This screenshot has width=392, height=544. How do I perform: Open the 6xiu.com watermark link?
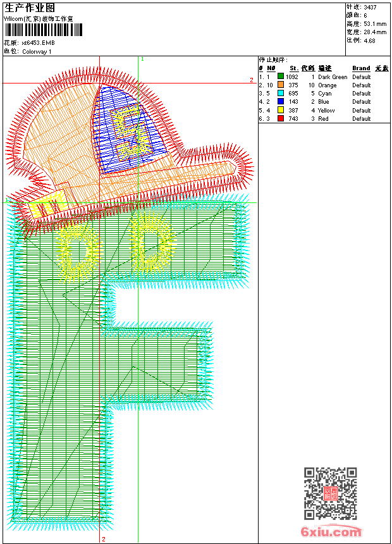point(331,531)
